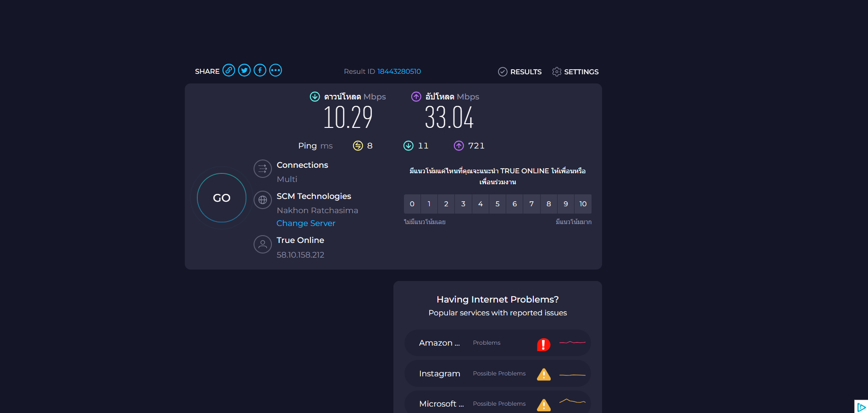The image size is (868, 413).
Task: Click the IP address 58.10.158.212
Action: (300, 255)
